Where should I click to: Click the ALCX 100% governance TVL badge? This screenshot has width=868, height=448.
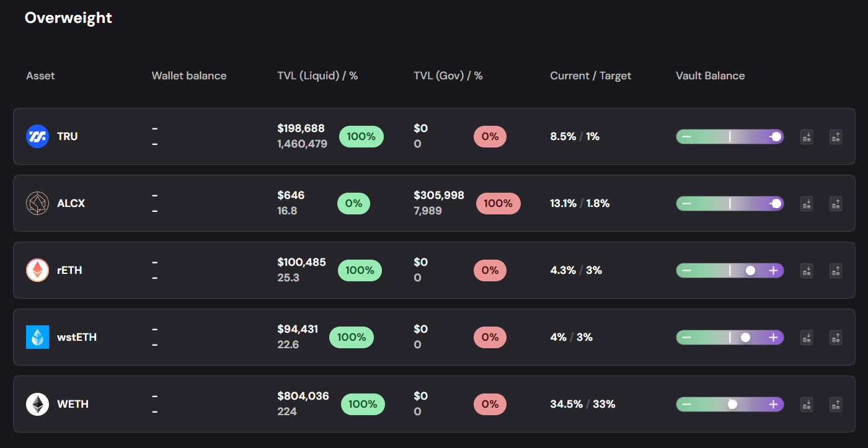click(498, 203)
